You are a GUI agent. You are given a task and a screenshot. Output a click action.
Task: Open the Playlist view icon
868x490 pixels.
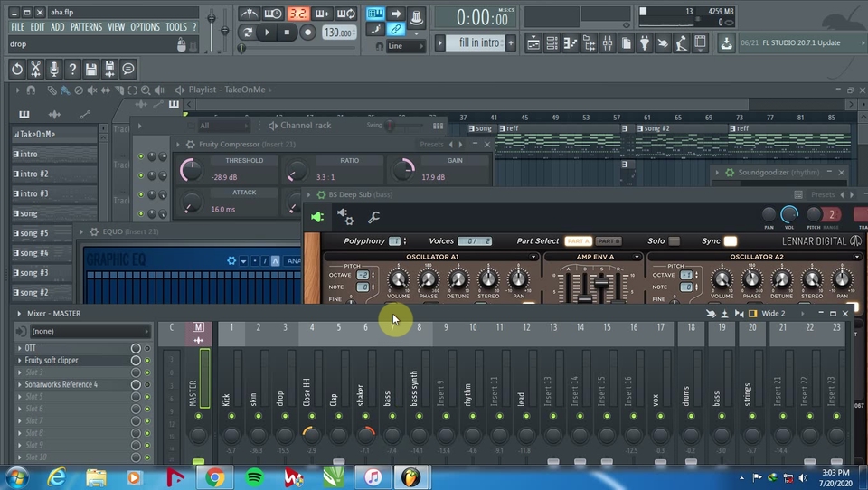click(533, 42)
